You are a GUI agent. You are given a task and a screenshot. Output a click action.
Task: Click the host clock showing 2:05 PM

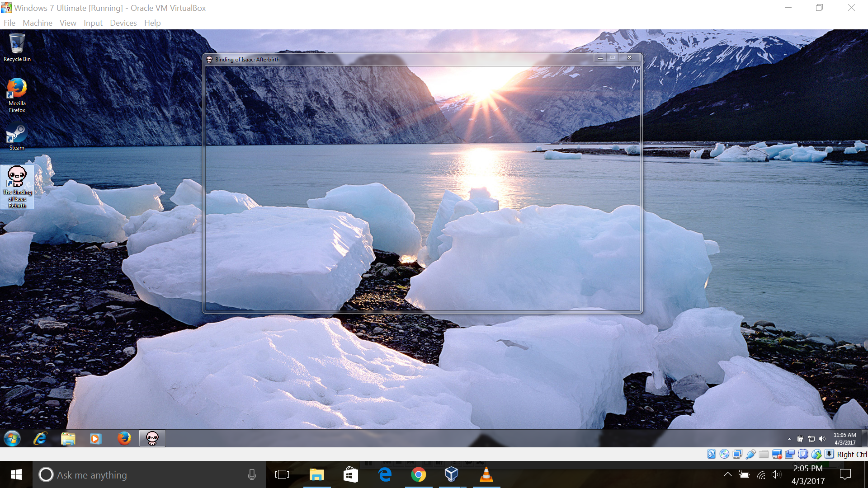(x=808, y=474)
